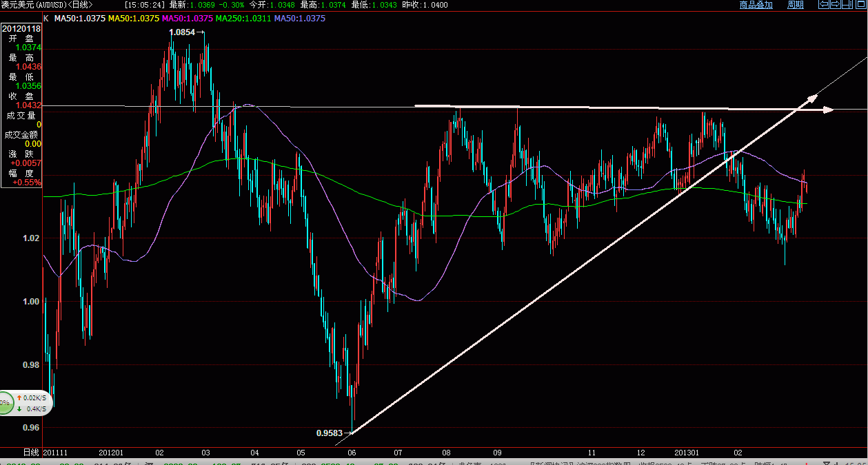Click the 1.02 price axis label
This screenshot has height=465, width=868.
[32, 238]
